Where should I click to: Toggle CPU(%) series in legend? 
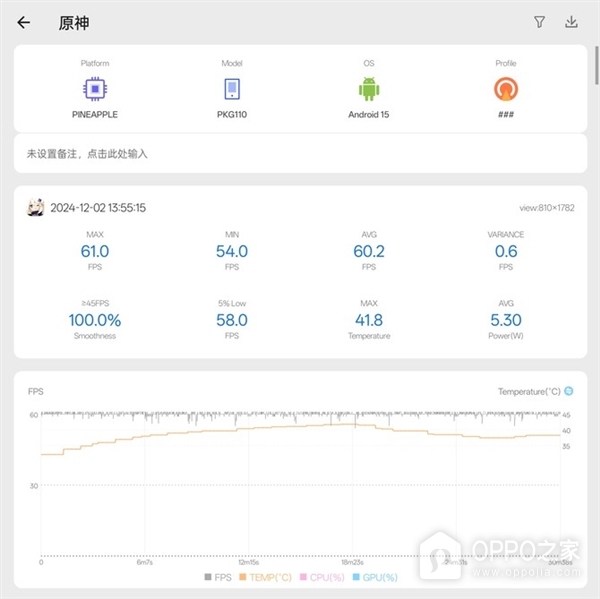(322, 577)
